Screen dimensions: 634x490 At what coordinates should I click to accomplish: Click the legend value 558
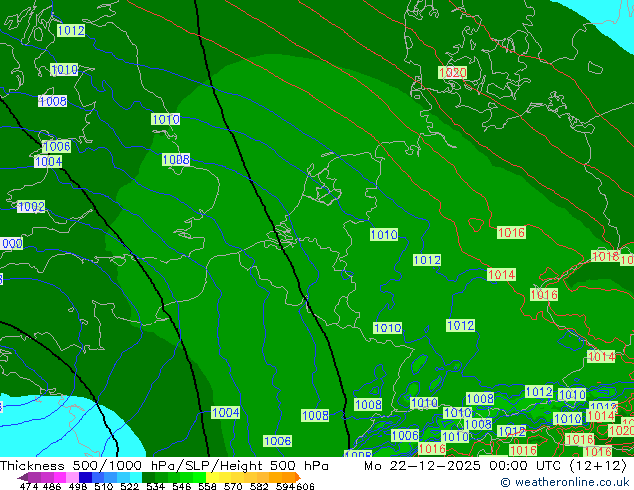[x=207, y=486]
